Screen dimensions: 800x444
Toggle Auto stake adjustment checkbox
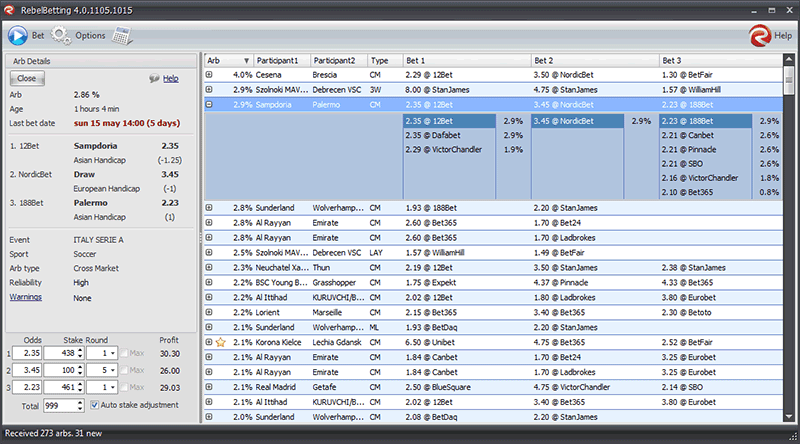pyautogui.click(x=94, y=405)
